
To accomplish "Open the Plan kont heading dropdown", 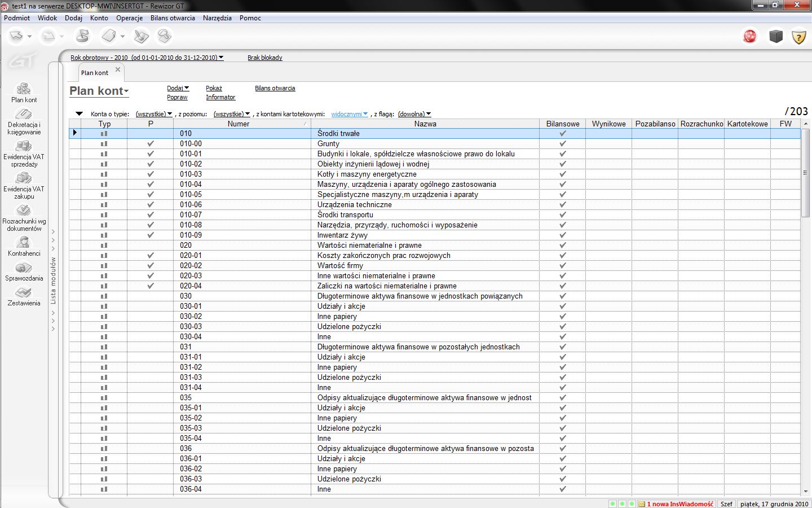I will 99,91.
